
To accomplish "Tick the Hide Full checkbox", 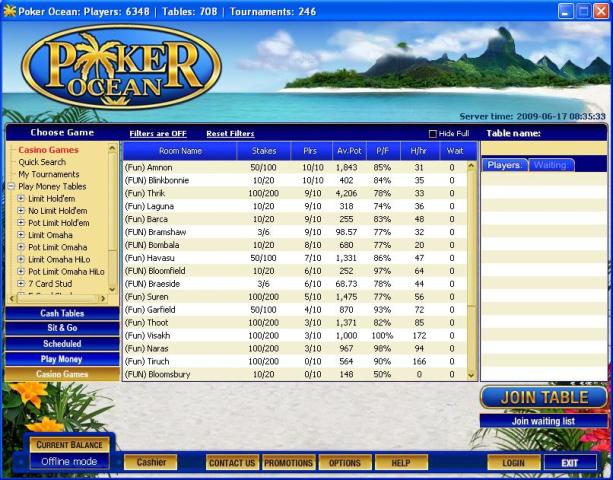I will click(x=432, y=134).
